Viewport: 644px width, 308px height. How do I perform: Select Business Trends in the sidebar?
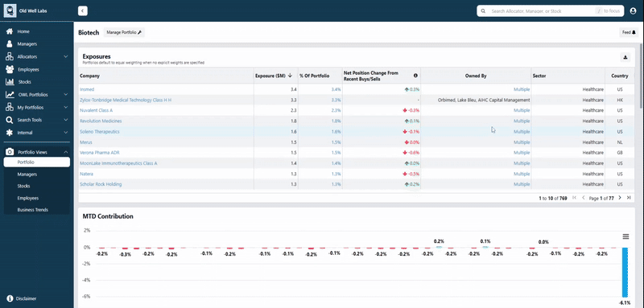32,210
